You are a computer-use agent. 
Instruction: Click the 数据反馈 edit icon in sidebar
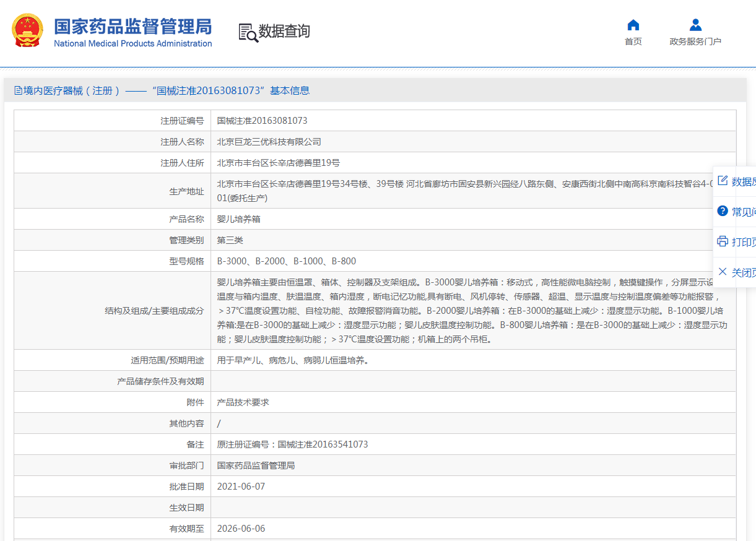pyautogui.click(x=723, y=181)
